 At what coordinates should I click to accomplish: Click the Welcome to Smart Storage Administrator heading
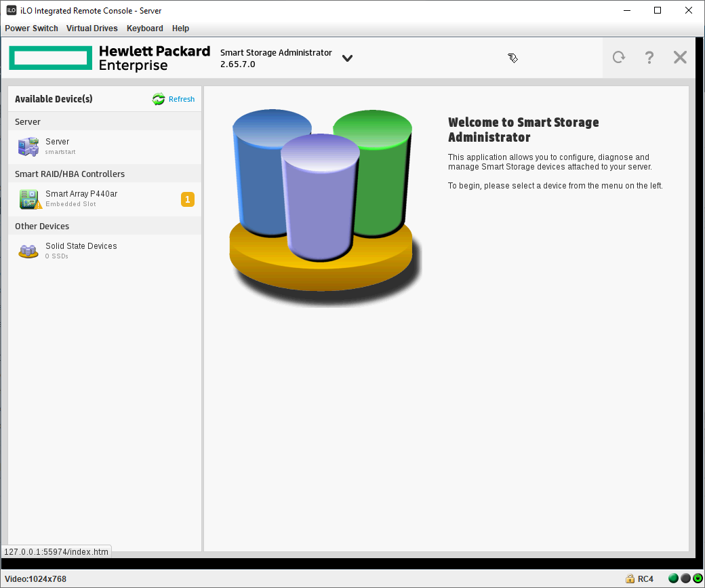click(x=523, y=130)
